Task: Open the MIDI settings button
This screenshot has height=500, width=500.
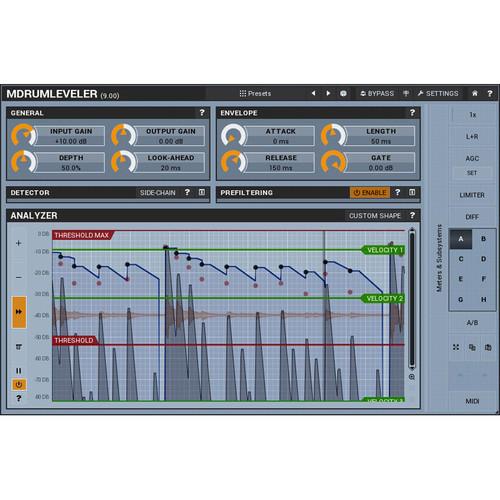Action: coord(472,401)
